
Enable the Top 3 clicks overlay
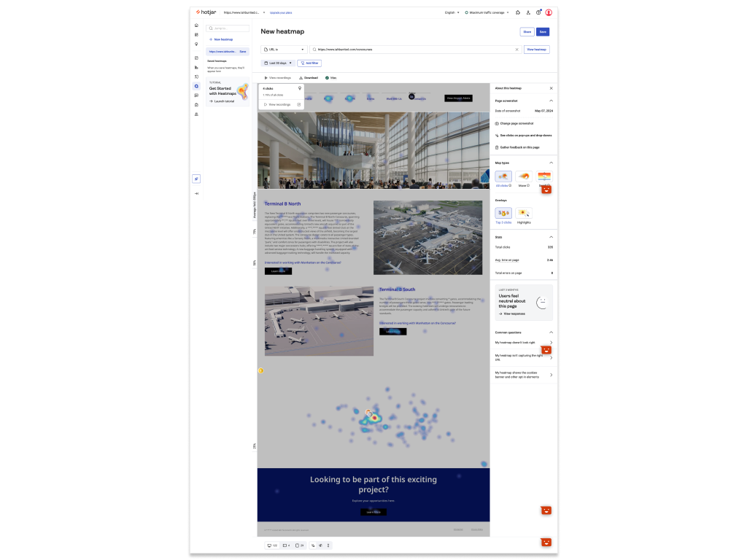click(x=503, y=215)
